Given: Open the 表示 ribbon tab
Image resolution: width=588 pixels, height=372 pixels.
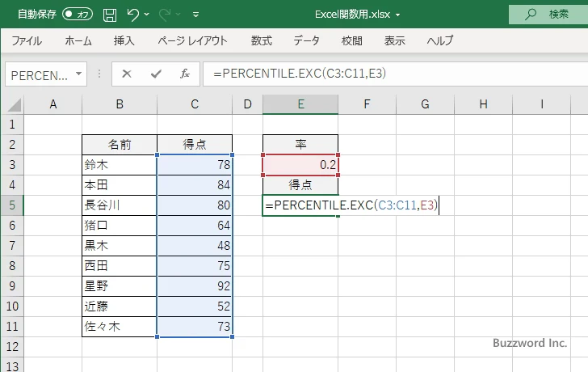Looking at the screenshot, I should point(394,40).
